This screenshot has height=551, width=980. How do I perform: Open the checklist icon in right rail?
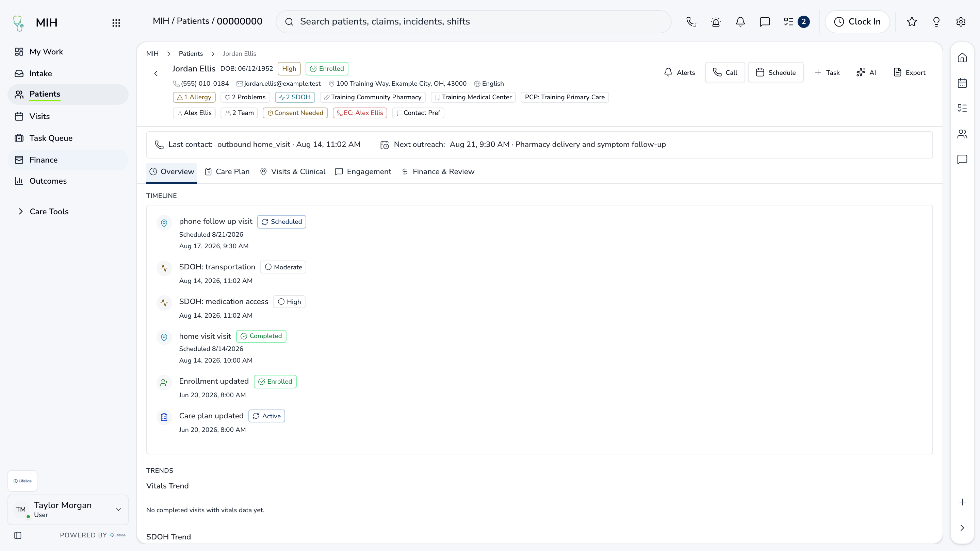point(962,108)
